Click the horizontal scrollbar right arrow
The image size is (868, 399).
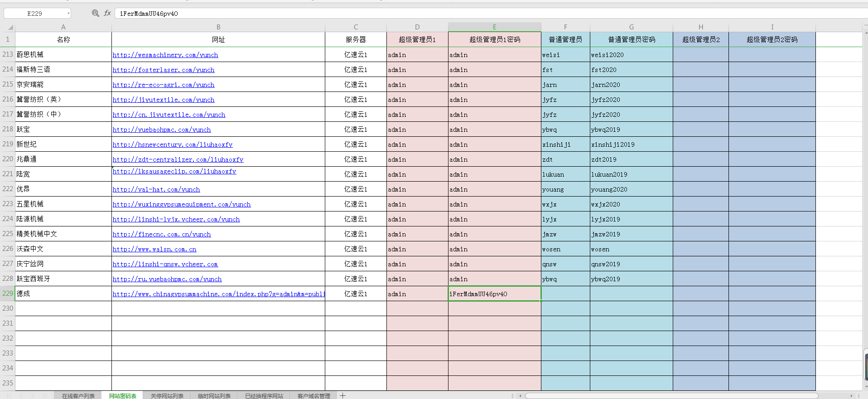click(851, 395)
